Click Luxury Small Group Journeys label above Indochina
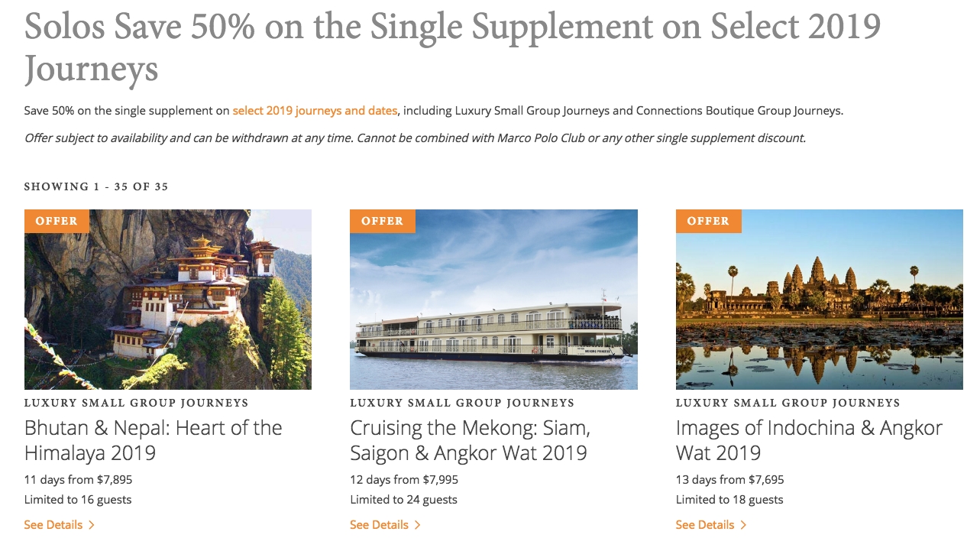 788,403
